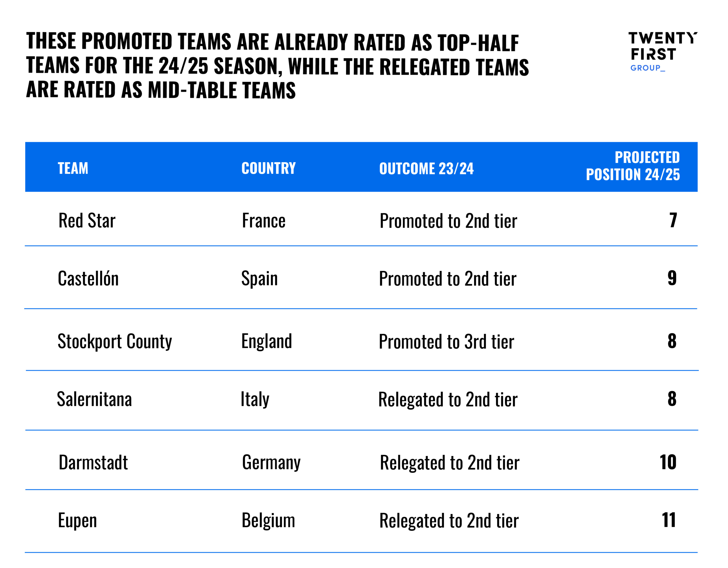The width and height of the screenshot is (728, 568).
Task: Click the Belgium country cell
Action: coord(268,521)
